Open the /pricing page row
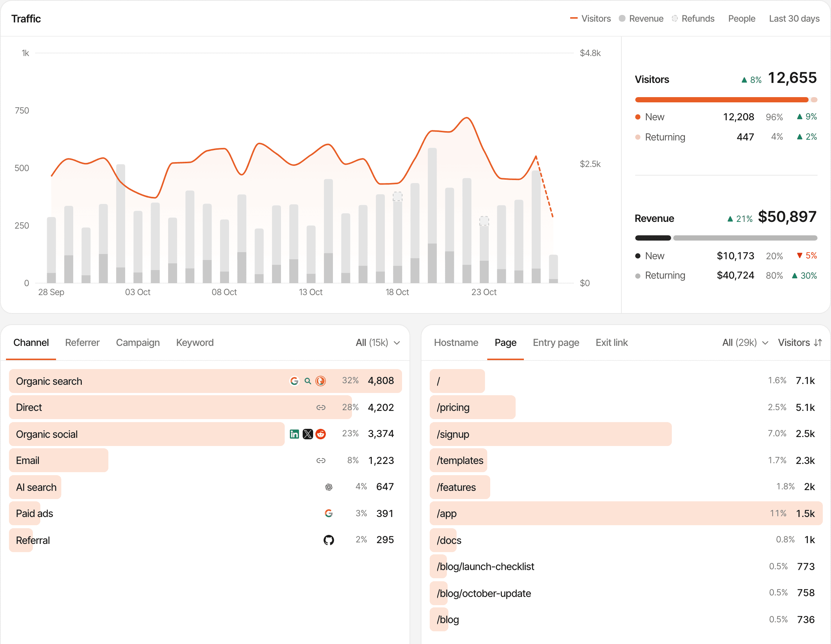The image size is (831, 644). tap(626, 408)
